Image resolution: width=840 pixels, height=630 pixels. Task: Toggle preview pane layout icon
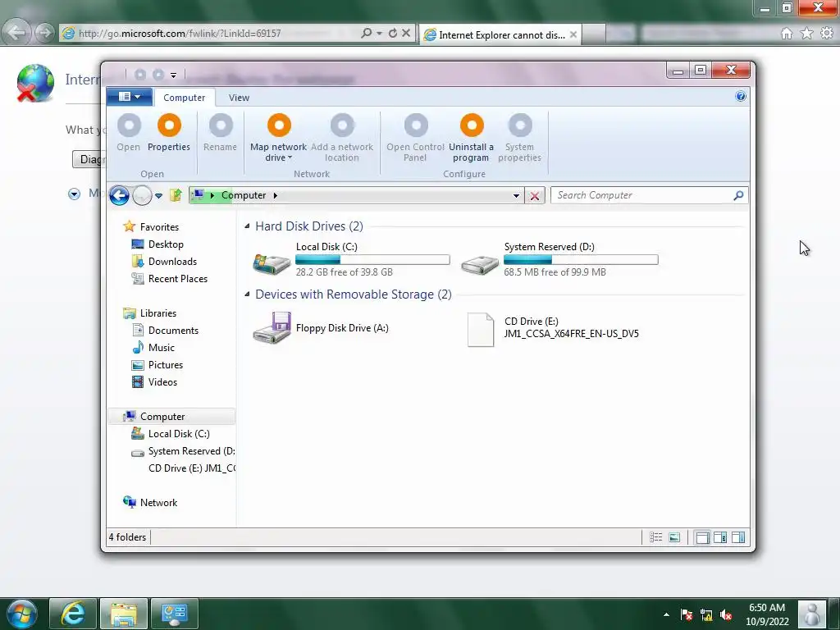click(738, 537)
